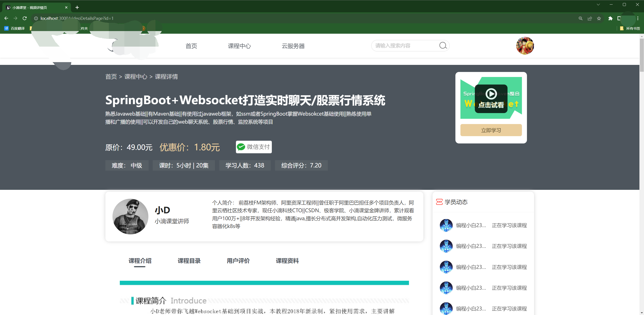Viewport: 644px width, 315px height.
Task: Open Chrome three-dot menu
Action: point(638,18)
